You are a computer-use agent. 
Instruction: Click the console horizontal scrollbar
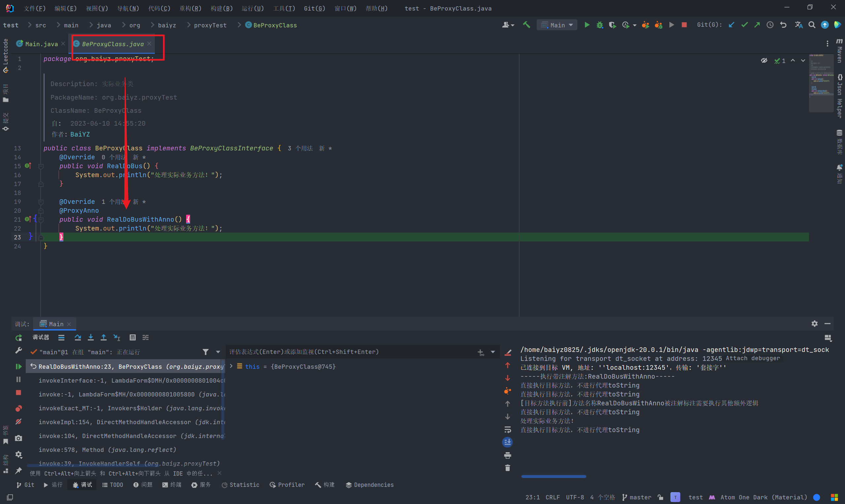click(554, 477)
